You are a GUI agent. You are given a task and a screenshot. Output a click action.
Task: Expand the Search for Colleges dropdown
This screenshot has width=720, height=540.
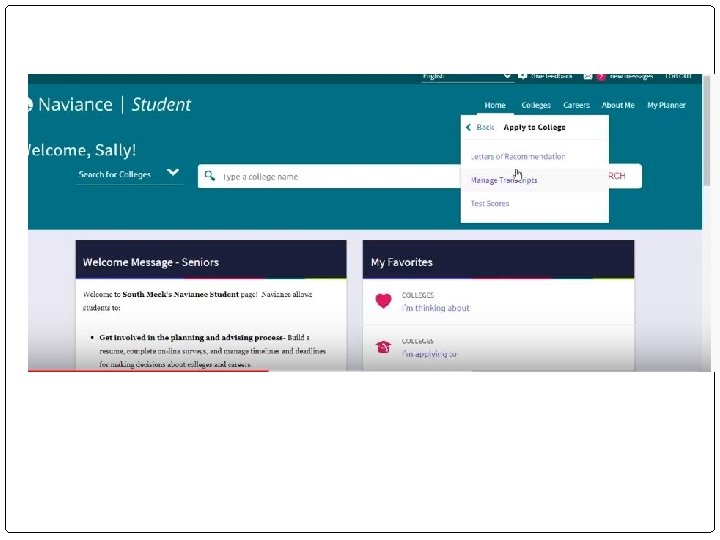[129, 174]
